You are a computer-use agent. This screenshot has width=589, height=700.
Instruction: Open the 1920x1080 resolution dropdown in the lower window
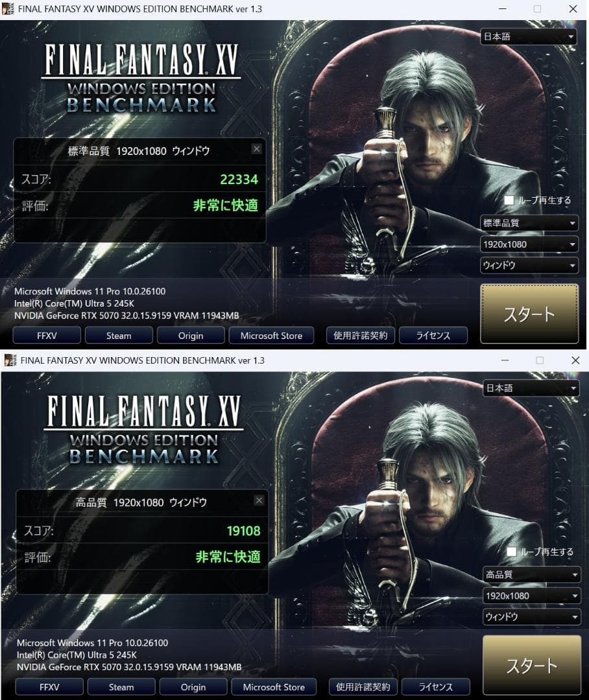coord(532,596)
